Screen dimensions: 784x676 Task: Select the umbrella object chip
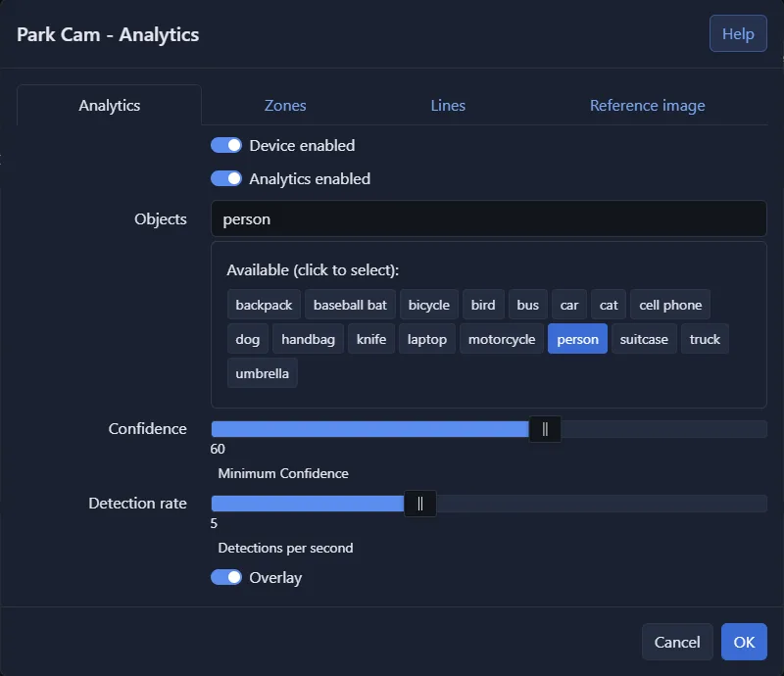[262, 373]
